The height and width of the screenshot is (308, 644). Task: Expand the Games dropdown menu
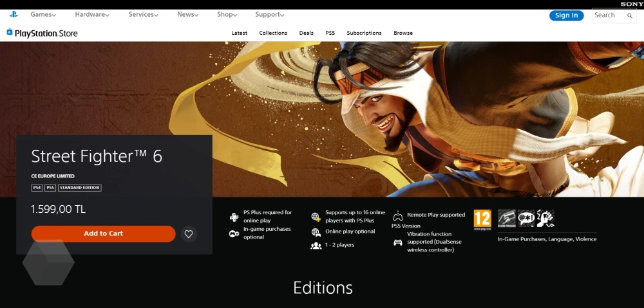coord(43,15)
